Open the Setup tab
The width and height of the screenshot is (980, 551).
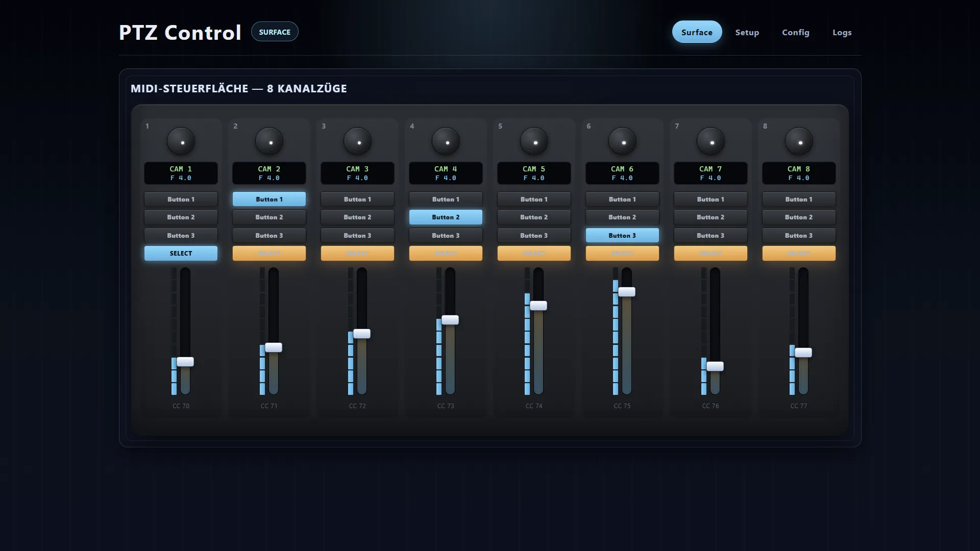click(x=747, y=32)
